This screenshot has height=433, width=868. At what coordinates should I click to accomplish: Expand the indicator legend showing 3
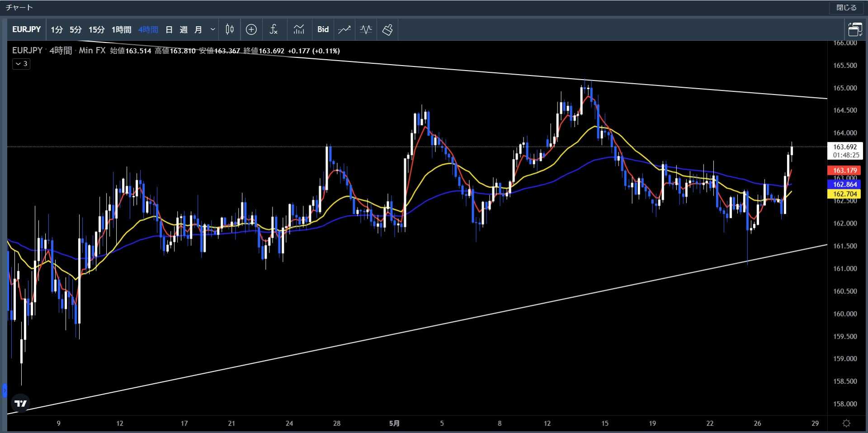point(21,64)
